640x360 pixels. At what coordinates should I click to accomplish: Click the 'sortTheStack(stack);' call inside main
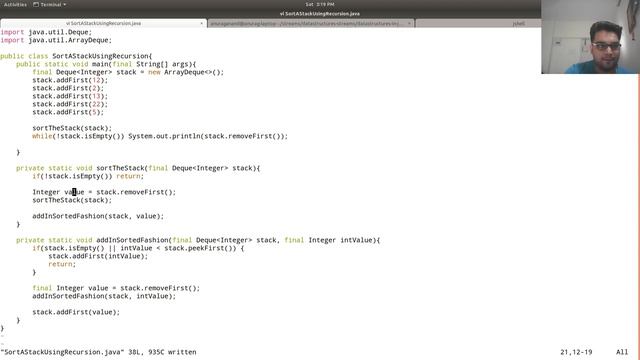pos(72,128)
